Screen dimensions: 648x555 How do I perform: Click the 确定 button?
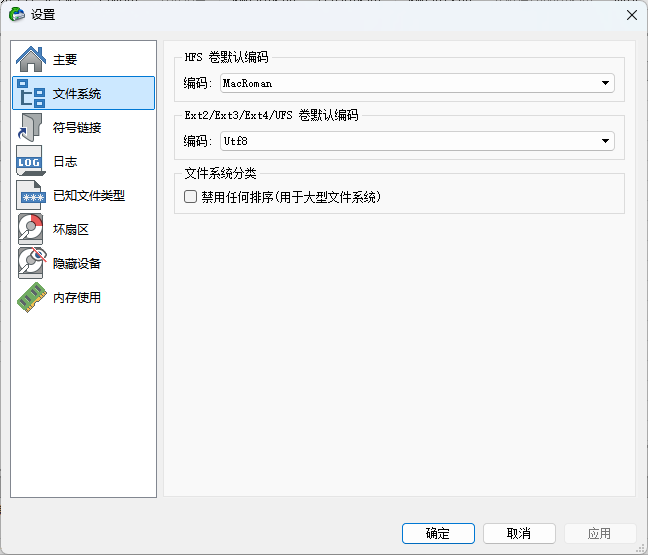click(x=438, y=533)
